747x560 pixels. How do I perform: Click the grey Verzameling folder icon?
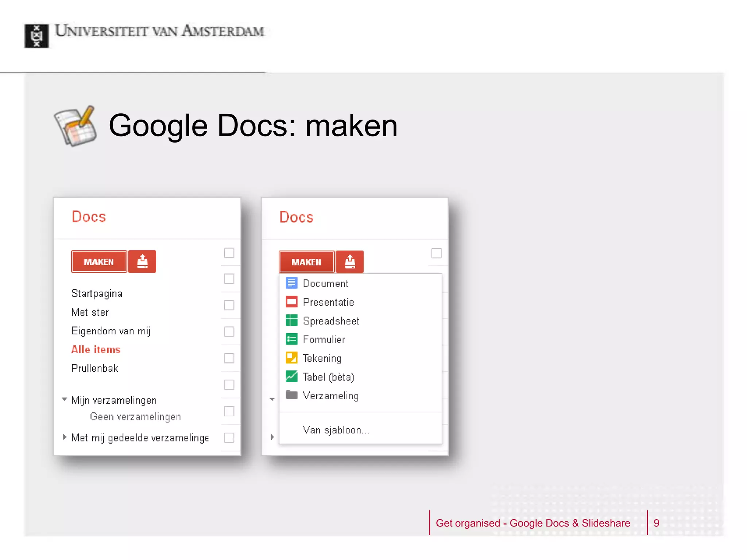click(x=291, y=395)
